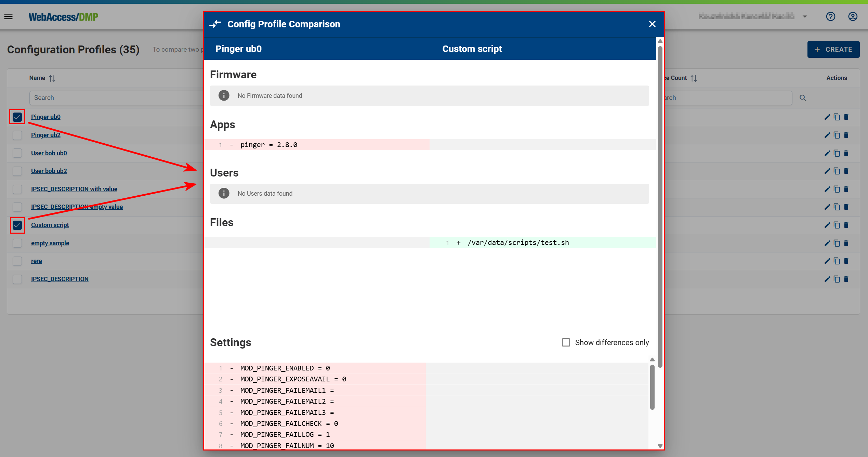Delete the rere profile
Viewport: 868px width, 457px height.
(x=846, y=261)
